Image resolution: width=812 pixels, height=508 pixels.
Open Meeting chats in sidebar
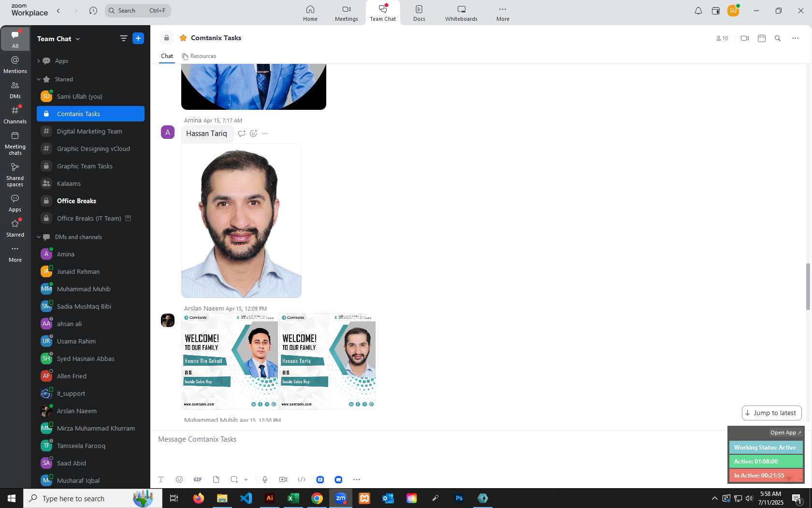tap(15, 143)
